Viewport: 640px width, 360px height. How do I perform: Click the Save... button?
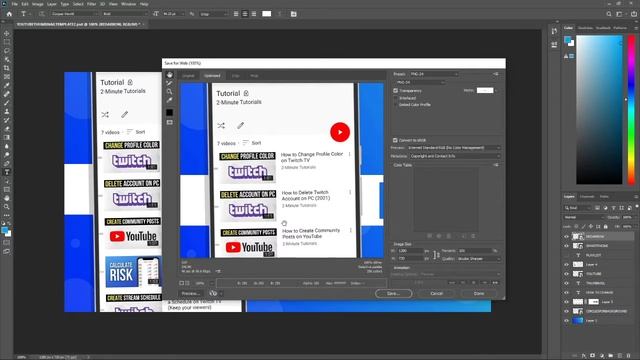(393, 293)
